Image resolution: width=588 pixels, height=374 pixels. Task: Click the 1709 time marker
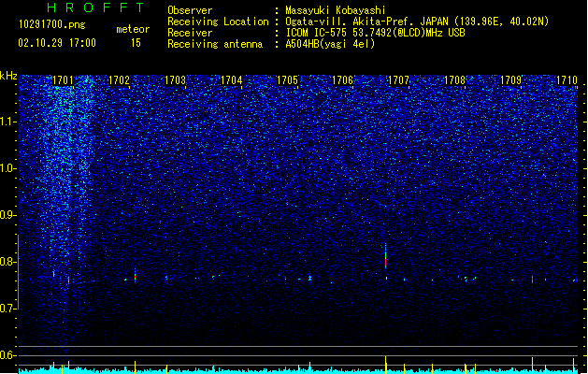510,80
